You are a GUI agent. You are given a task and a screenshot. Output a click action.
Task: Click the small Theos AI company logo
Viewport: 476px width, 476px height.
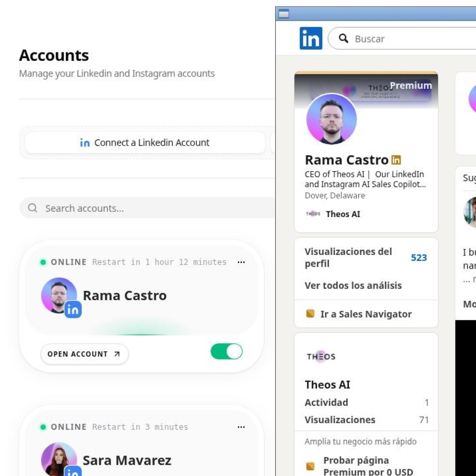click(x=313, y=214)
